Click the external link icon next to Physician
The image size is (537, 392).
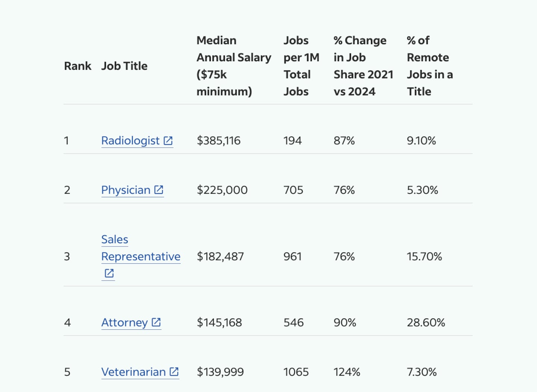[159, 190]
